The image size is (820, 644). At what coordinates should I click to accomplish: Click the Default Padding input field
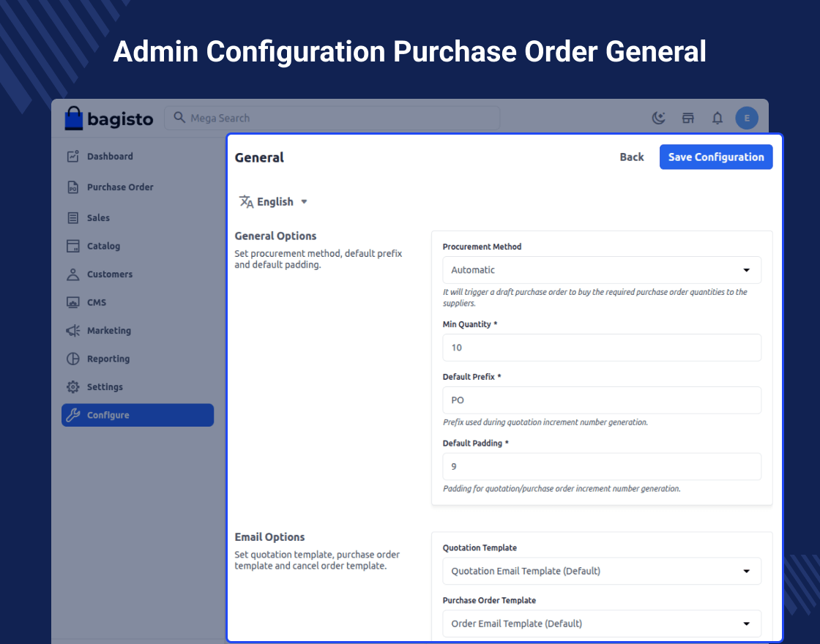tap(602, 466)
